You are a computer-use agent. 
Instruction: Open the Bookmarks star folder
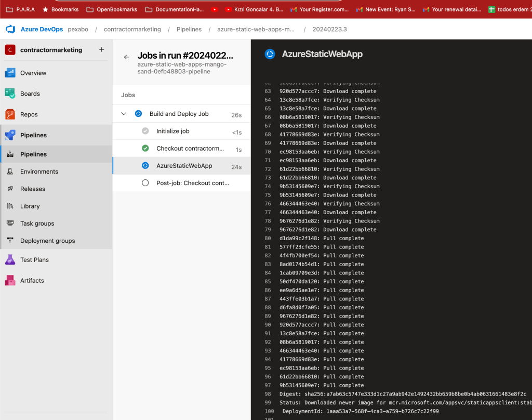point(60,9)
